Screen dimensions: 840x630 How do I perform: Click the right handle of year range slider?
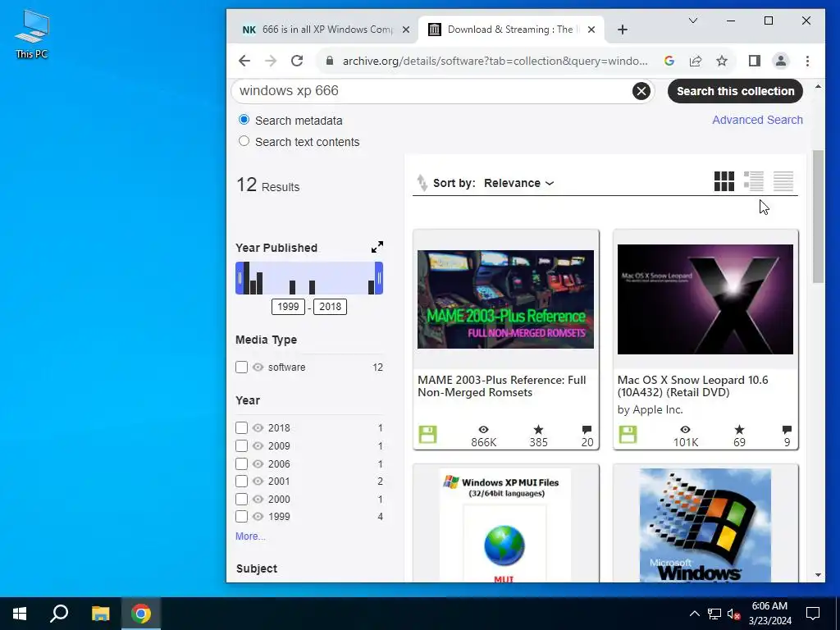tap(379, 278)
